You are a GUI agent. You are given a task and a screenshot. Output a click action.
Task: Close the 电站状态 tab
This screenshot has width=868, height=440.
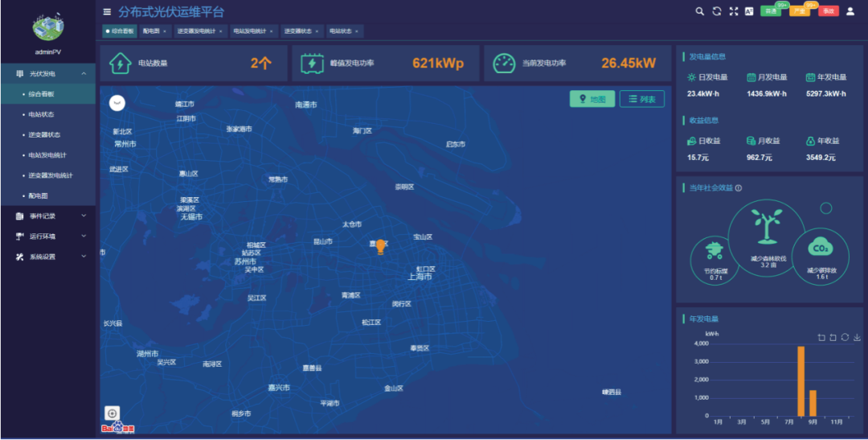point(357,31)
